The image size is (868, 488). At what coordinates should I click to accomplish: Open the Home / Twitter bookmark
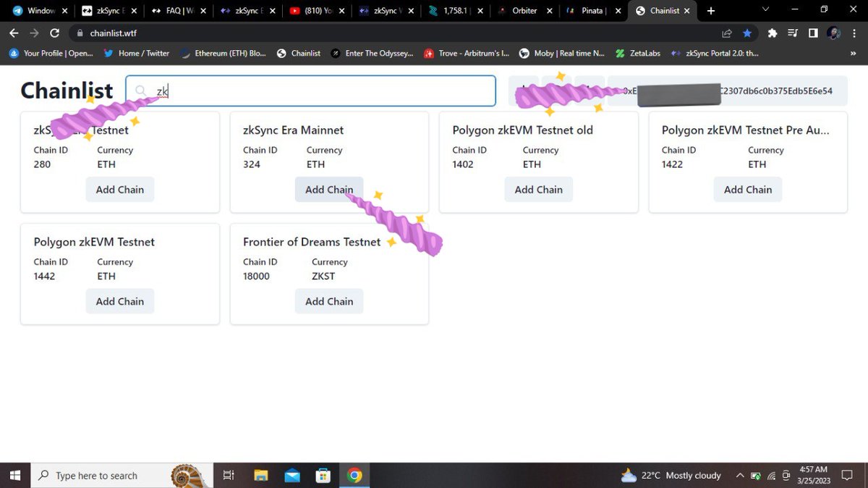coord(137,53)
